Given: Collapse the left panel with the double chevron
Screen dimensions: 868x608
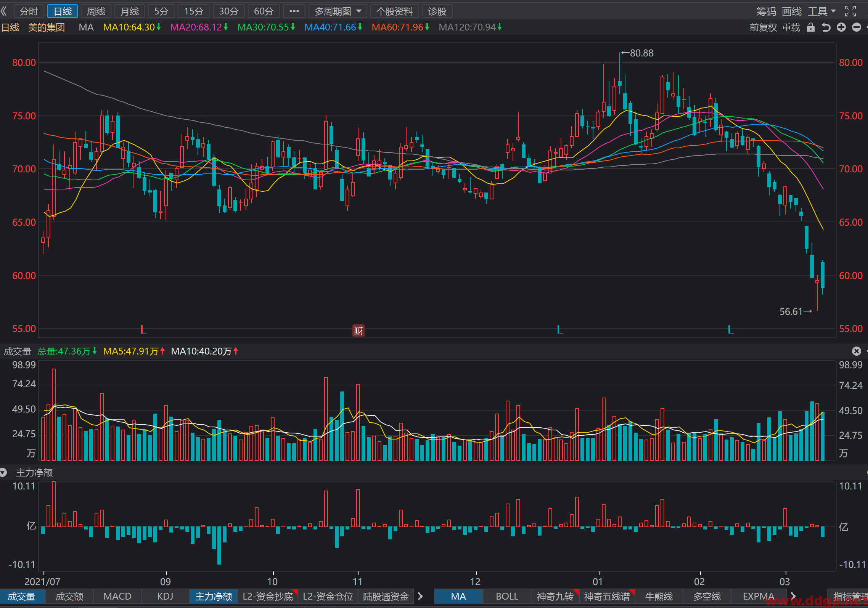Looking at the screenshot, I should (x=4, y=11).
